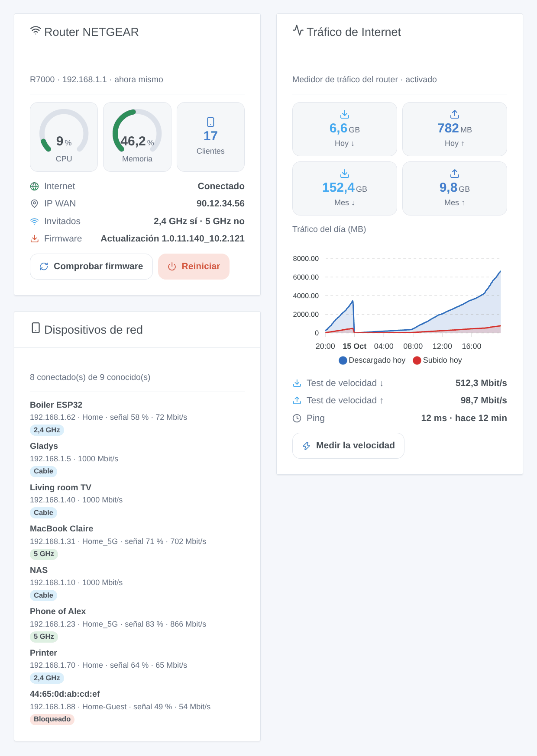Click the Cable badge under Gladys
The height and width of the screenshot is (756, 537).
tap(43, 471)
